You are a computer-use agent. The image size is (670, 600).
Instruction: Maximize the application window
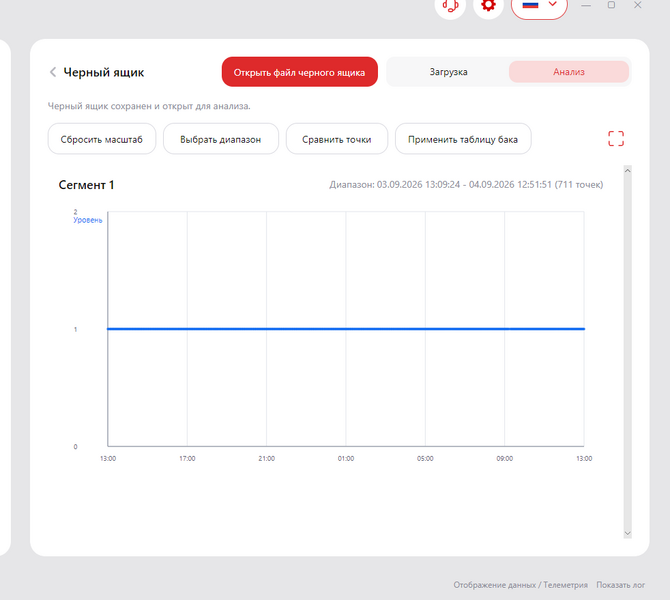(x=611, y=5)
